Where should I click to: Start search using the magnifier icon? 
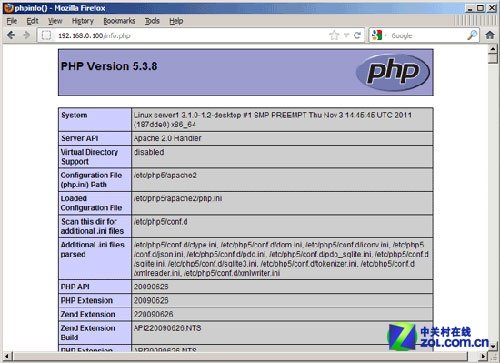(472, 35)
